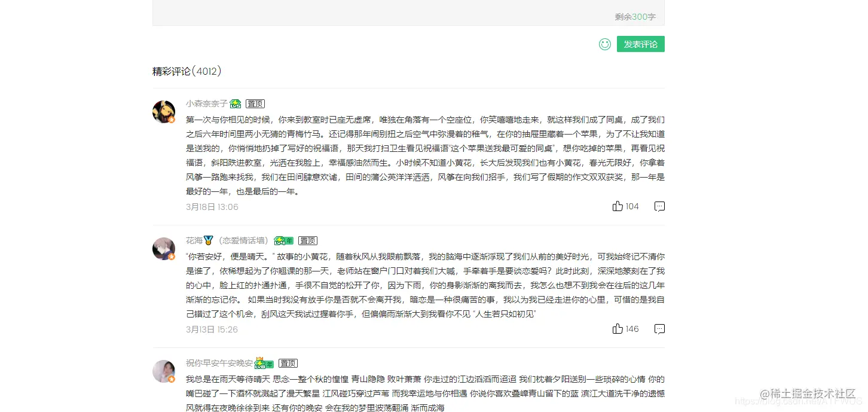The width and height of the screenshot is (868, 412).
Task: Select the 置顶 pinned tag on the third comment
Action: coord(288,362)
